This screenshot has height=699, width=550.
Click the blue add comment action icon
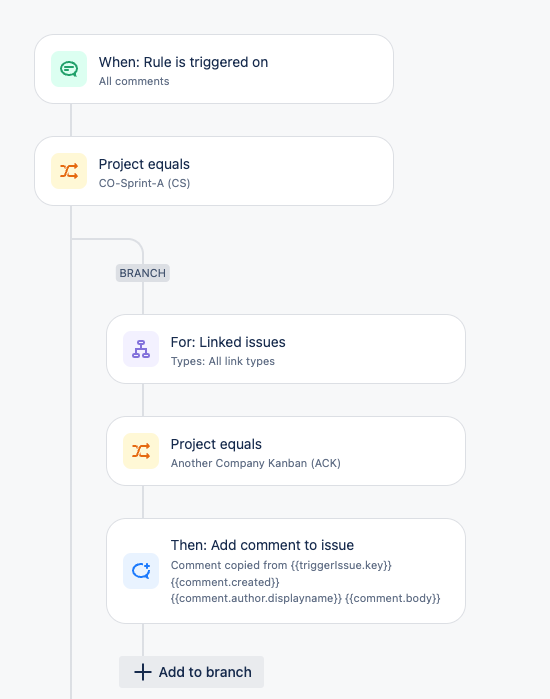(141, 571)
